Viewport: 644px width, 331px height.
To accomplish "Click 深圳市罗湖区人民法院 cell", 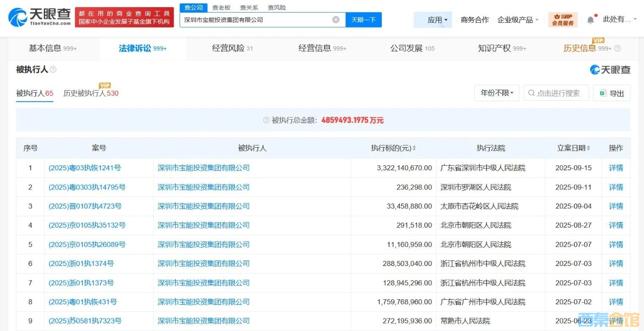I will click(x=475, y=187).
